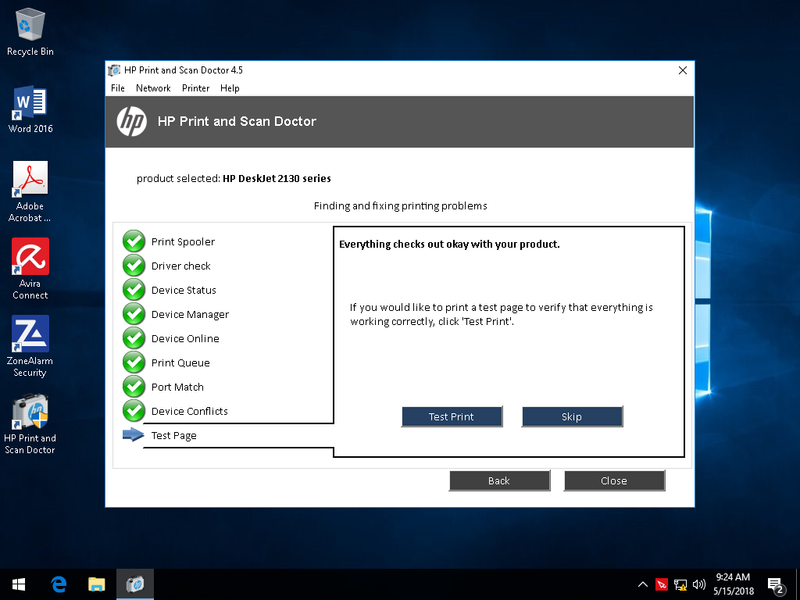This screenshot has width=800, height=600.
Task: Select the Test Page blue arrow icon
Action: point(134,434)
